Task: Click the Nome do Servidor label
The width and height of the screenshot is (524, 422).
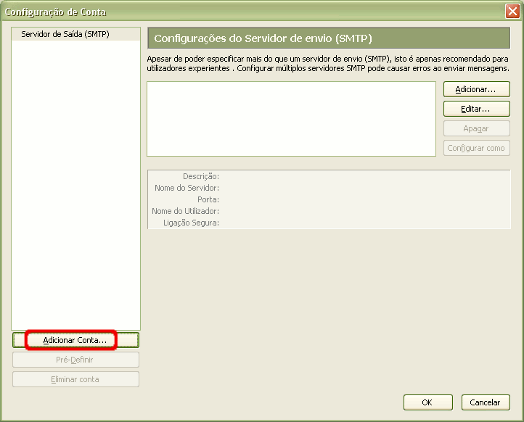Action: point(187,188)
